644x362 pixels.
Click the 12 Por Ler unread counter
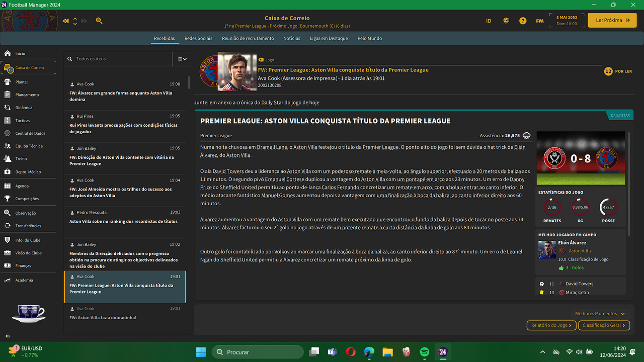pos(618,71)
